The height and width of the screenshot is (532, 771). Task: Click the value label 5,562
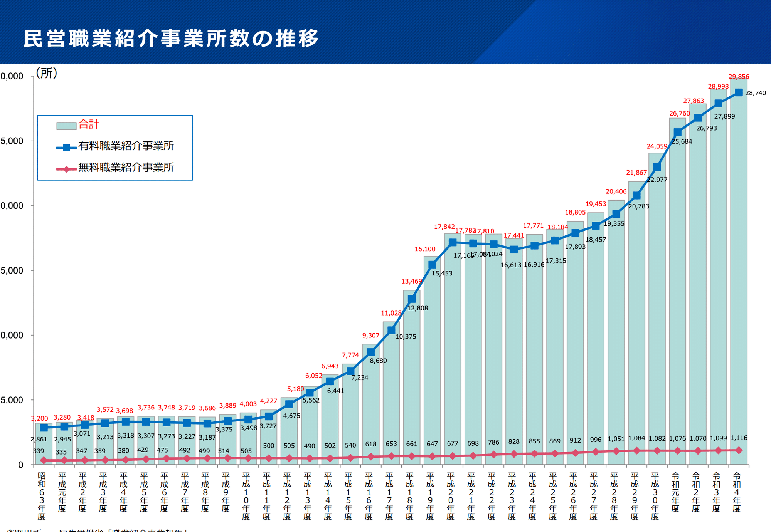(x=311, y=400)
